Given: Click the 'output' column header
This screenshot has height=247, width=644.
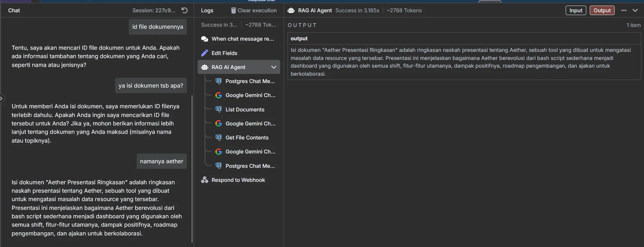Looking at the screenshot, I should click(x=299, y=39).
